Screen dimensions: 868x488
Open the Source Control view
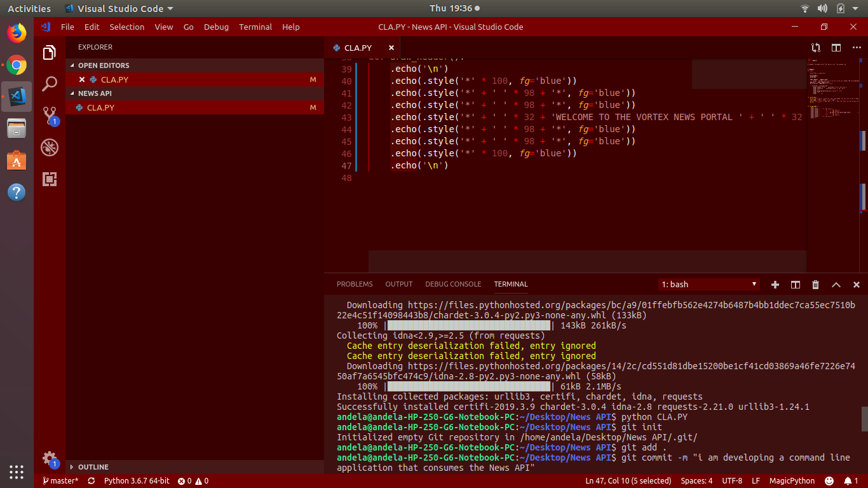click(x=50, y=116)
